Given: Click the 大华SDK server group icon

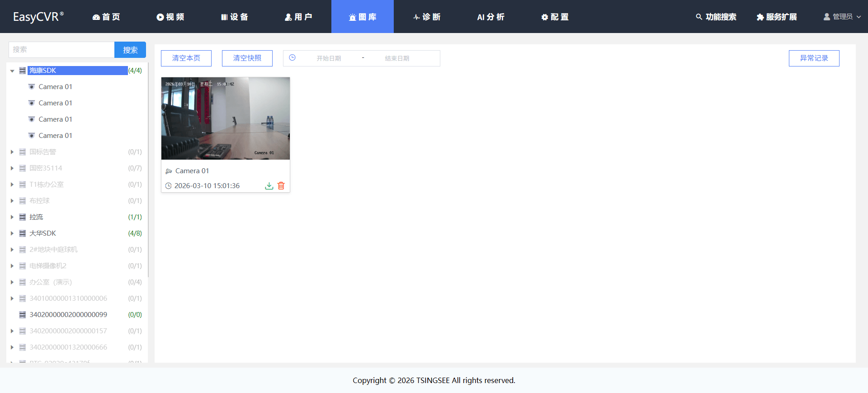Looking at the screenshot, I should (x=22, y=233).
